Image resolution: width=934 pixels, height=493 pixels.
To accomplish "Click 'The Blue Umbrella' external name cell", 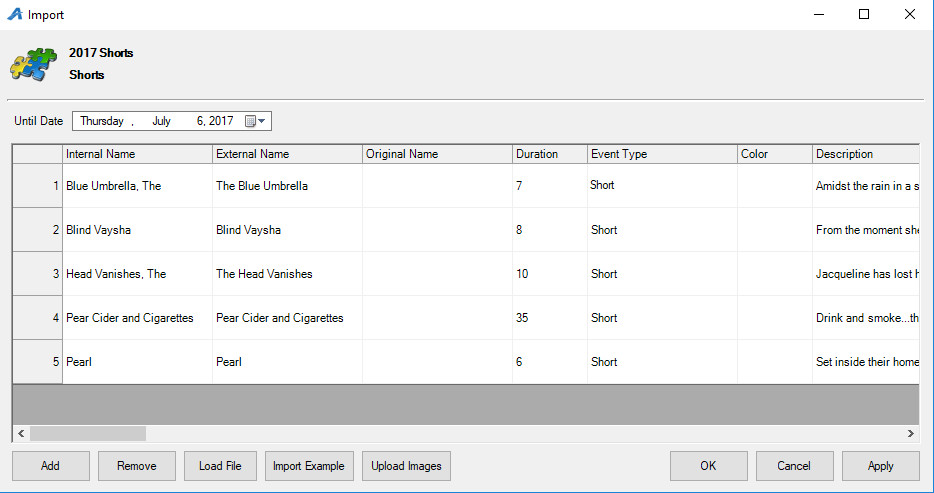I will pyautogui.click(x=287, y=186).
